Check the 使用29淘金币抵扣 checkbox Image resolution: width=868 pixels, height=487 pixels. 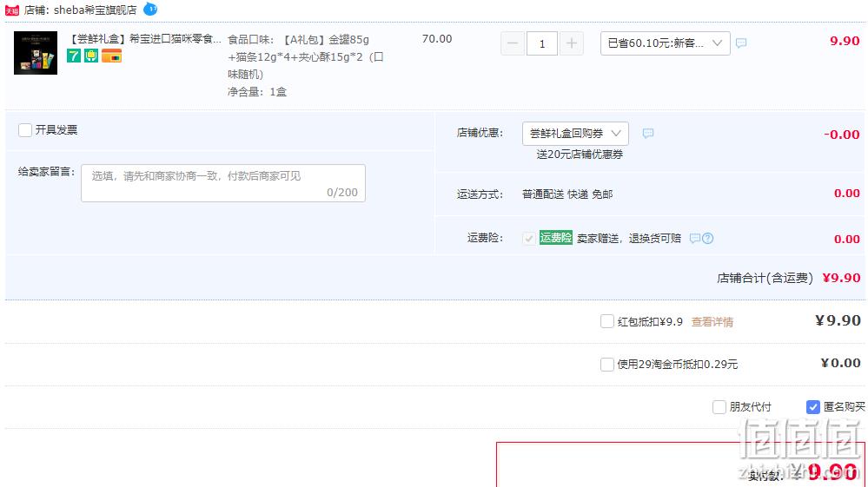coord(607,365)
